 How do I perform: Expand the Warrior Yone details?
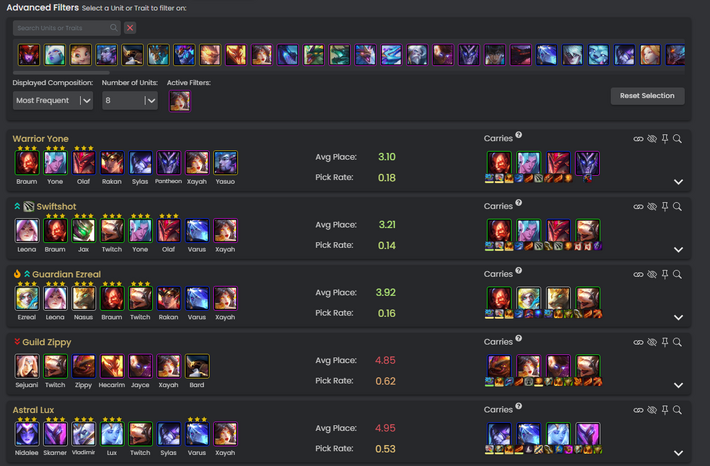point(678,182)
